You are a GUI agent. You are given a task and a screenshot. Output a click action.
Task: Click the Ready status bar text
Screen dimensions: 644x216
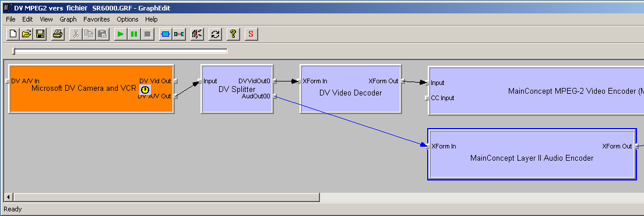click(13, 209)
